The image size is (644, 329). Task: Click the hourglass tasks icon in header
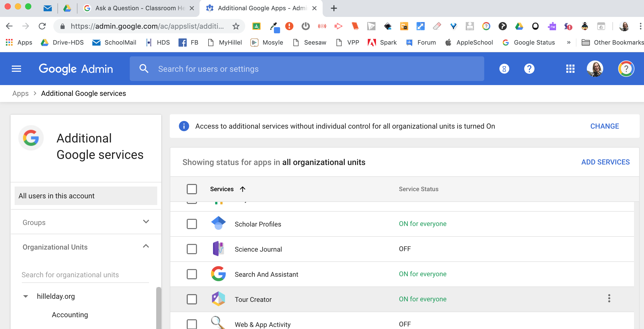click(x=504, y=69)
